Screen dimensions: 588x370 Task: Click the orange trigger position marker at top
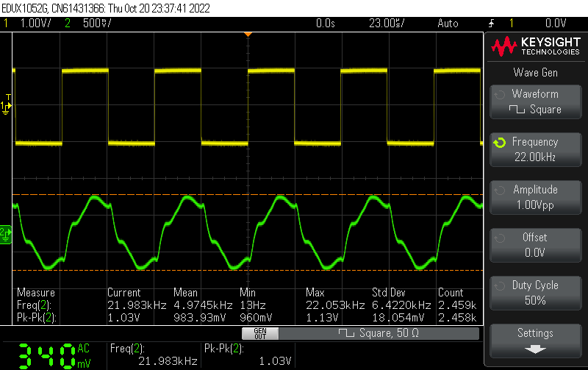coord(248,35)
